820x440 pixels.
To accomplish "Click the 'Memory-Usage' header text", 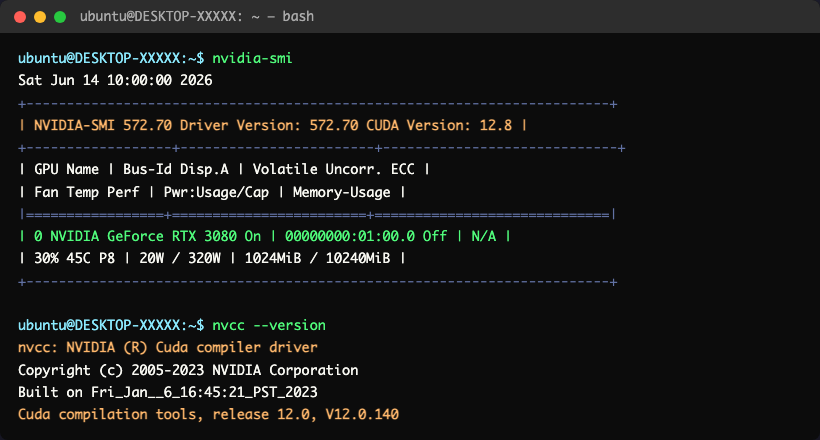I will 341,193.
